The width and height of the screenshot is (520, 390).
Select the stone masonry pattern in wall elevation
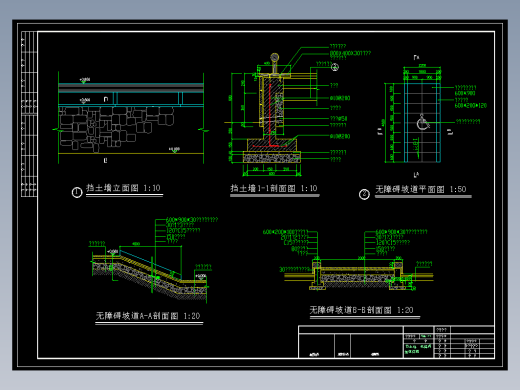[x=117, y=128]
